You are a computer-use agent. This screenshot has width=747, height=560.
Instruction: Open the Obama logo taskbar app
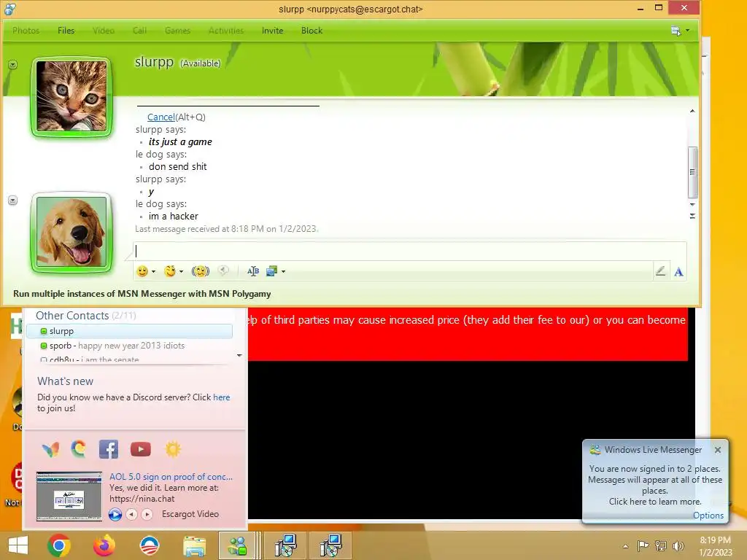point(149,545)
